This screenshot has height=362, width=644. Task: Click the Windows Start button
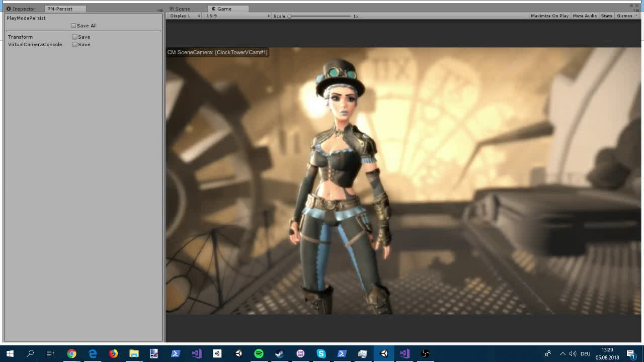click(10, 353)
